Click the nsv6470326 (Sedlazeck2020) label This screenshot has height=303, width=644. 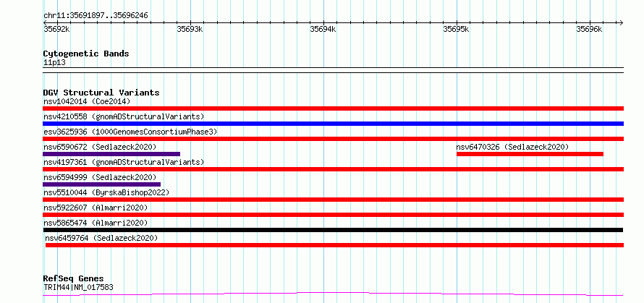[512, 147]
